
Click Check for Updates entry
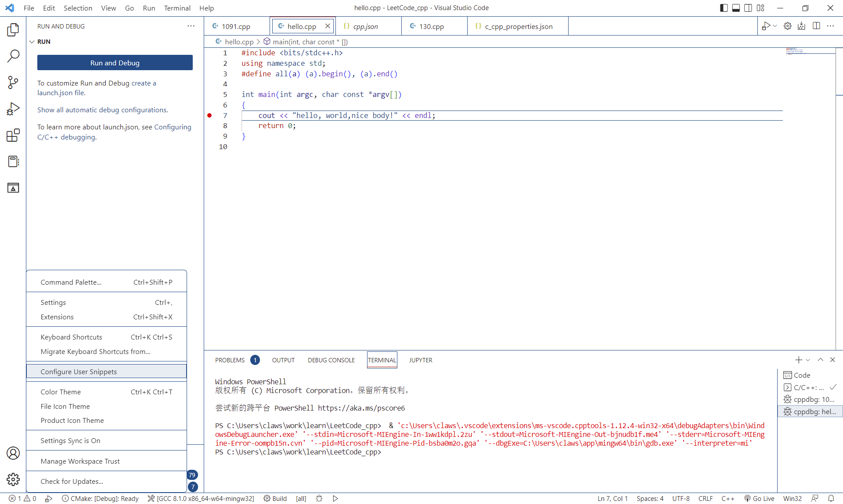pyautogui.click(x=106, y=481)
